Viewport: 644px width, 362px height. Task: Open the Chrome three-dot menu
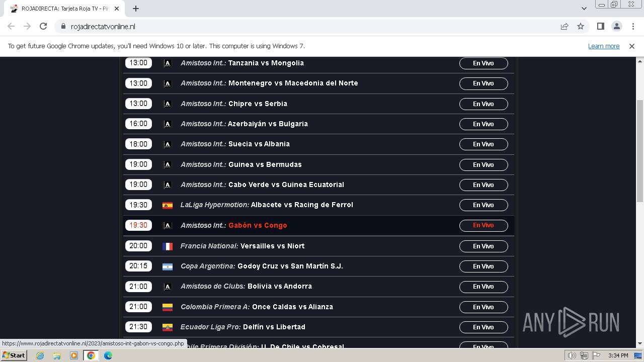(x=632, y=26)
